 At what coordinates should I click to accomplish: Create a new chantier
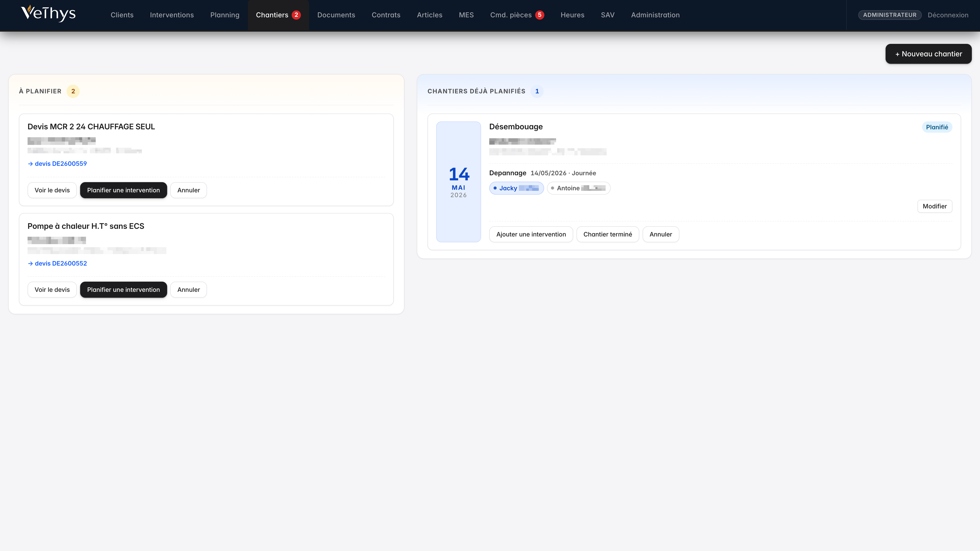click(x=929, y=54)
